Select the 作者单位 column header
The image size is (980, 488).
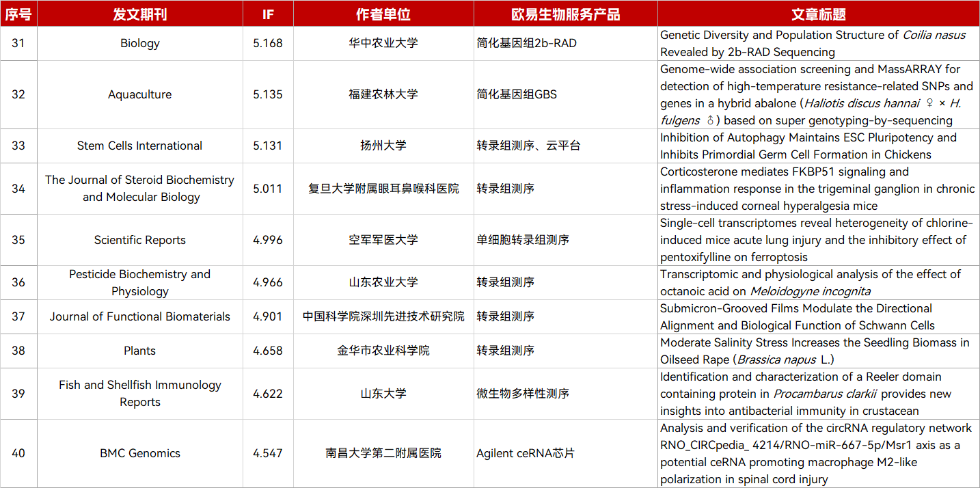(383, 14)
